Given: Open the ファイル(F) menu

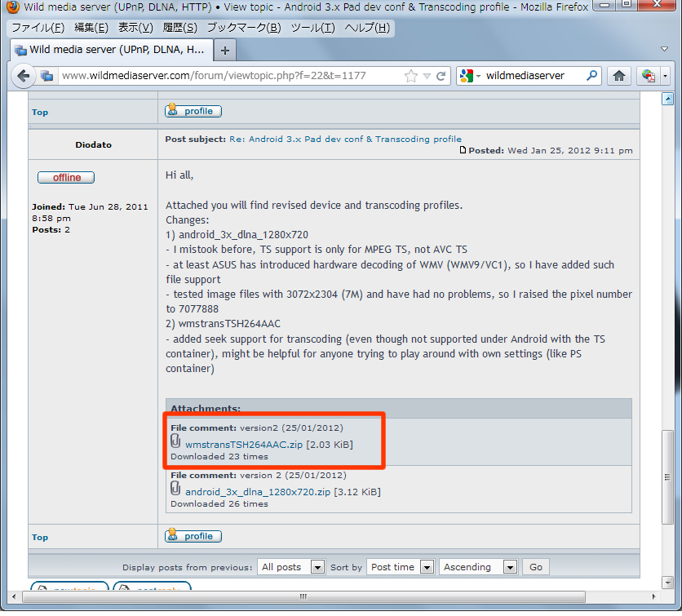Looking at the screenshot, I should (x=38, y=28).
